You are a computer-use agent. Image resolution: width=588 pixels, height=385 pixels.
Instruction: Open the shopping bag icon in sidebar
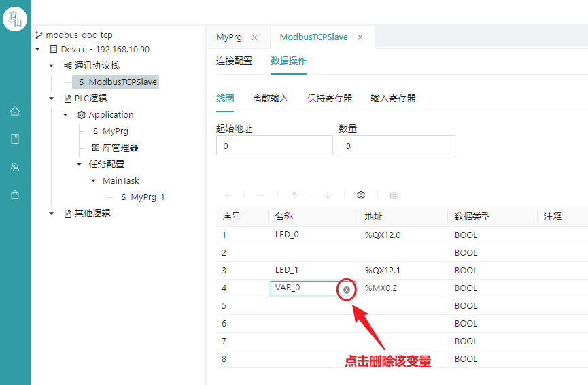click(x=15, y=195)
